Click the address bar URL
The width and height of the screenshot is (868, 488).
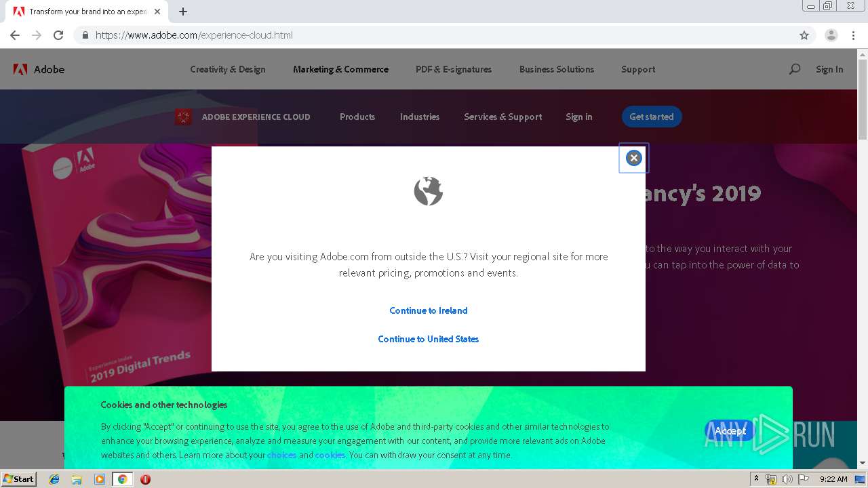[x=194, y=35]
